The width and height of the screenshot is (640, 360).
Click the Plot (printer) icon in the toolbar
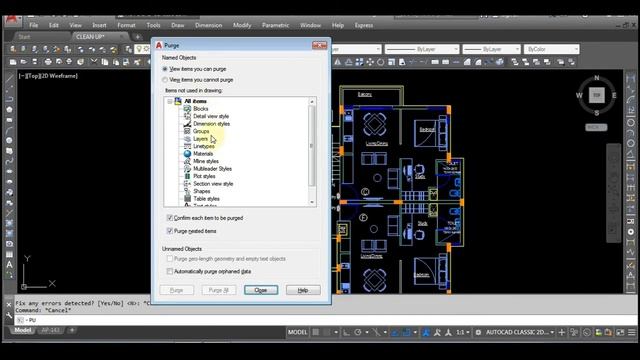click(x=48, y=62)
